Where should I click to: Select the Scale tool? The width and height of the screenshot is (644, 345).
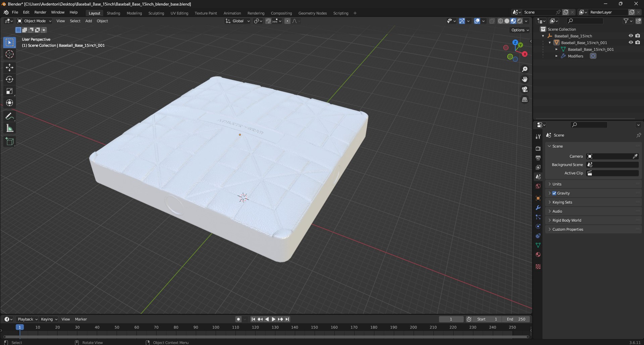(9, 91)
